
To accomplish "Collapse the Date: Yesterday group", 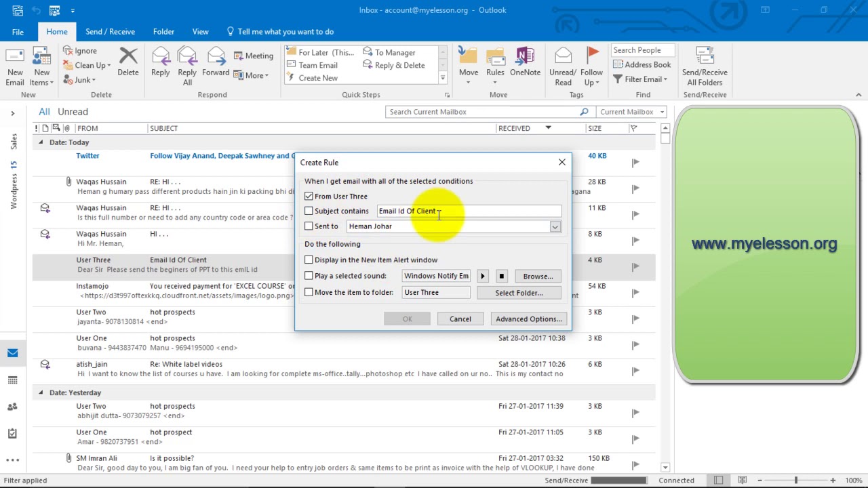I will 41,392.
